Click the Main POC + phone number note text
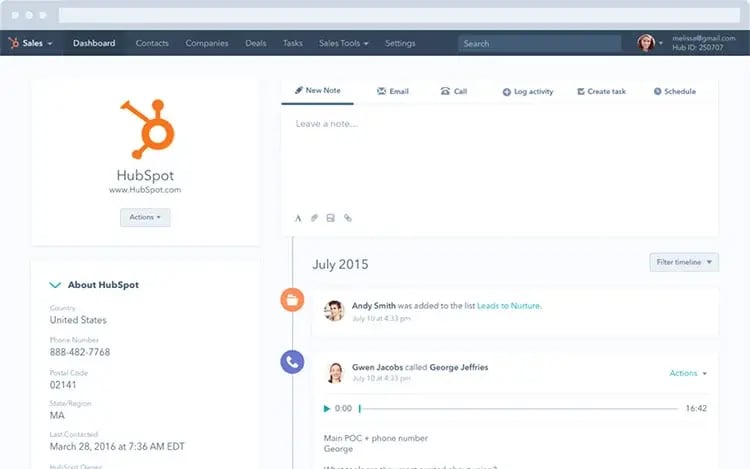Screen dimensions: 750x469 click(x=375, y=438)
